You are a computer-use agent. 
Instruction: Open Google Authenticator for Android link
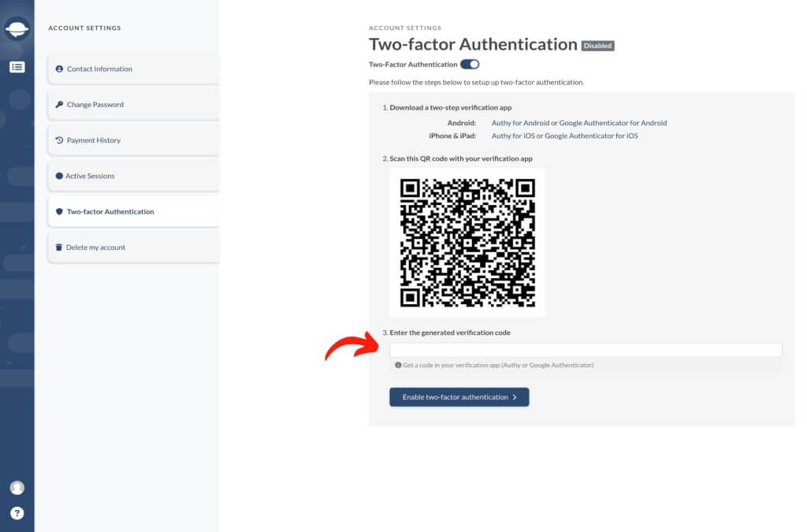click(x=613, y=123)
